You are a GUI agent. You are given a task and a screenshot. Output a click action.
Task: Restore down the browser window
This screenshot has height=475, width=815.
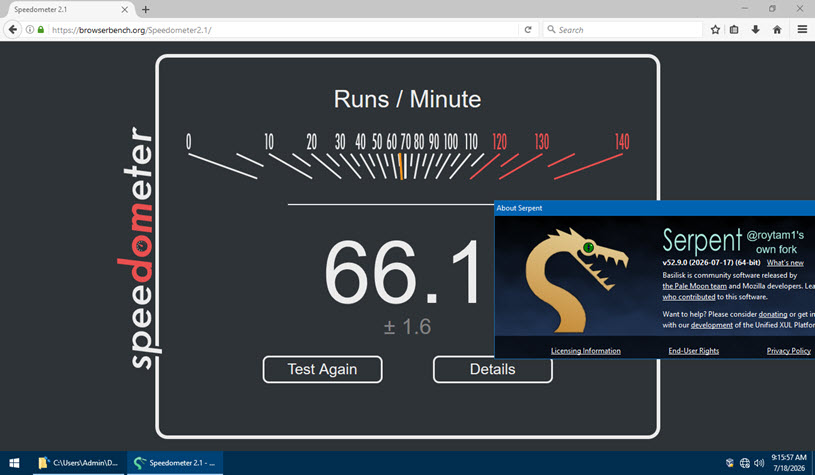pos(772,9)
